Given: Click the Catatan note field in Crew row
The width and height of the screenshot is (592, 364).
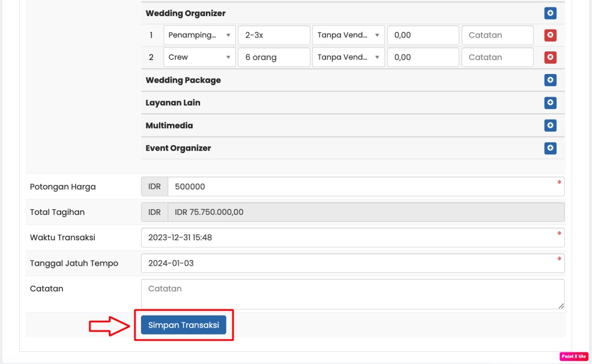Looking at the screenshot, I should point(497,57).
